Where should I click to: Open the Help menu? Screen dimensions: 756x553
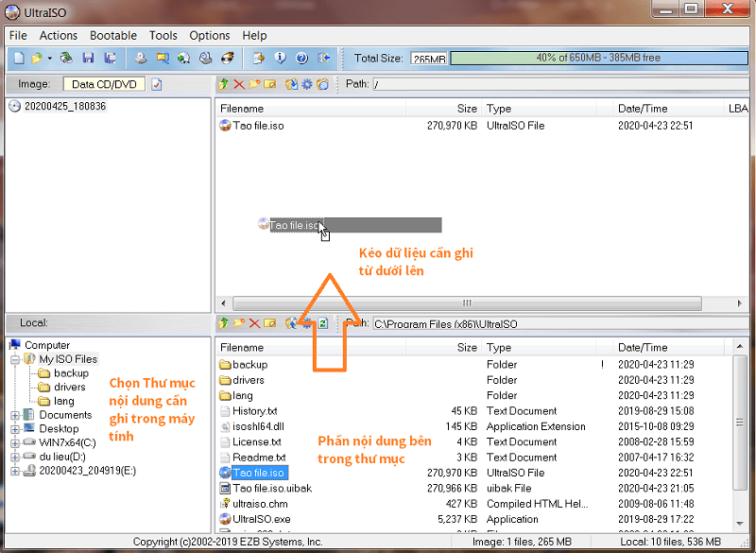(x=254, y=36)
